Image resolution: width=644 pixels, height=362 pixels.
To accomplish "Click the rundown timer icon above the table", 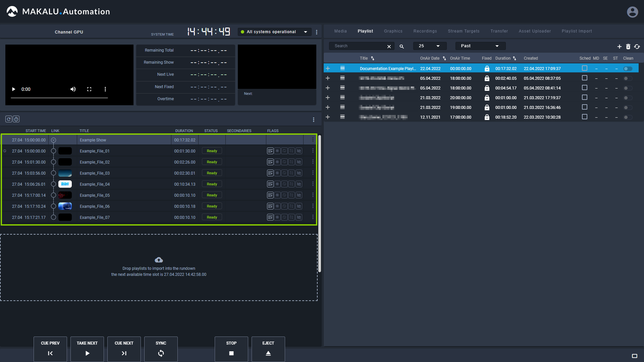I will pyautogui.click(x=16, y=119).
